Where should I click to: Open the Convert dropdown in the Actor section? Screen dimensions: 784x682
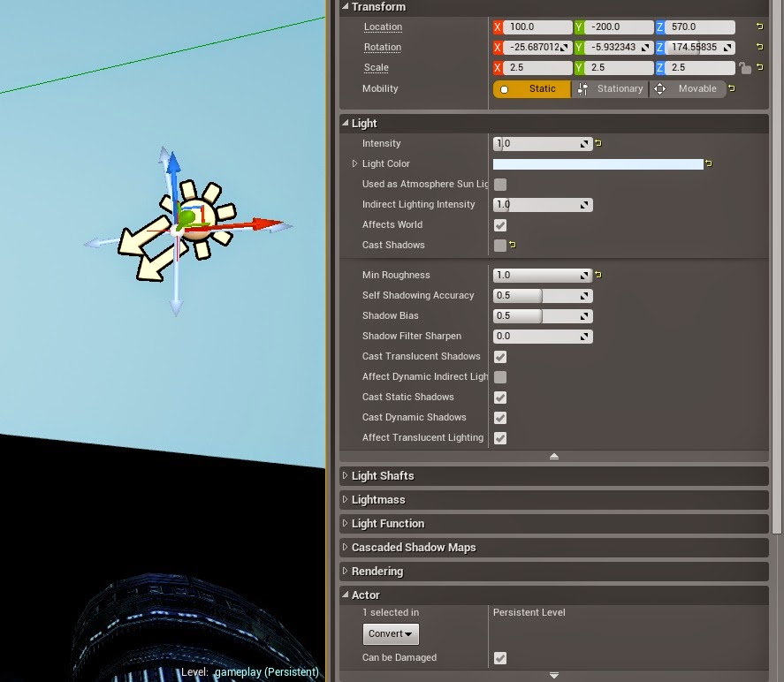click(x=390, y=633)
